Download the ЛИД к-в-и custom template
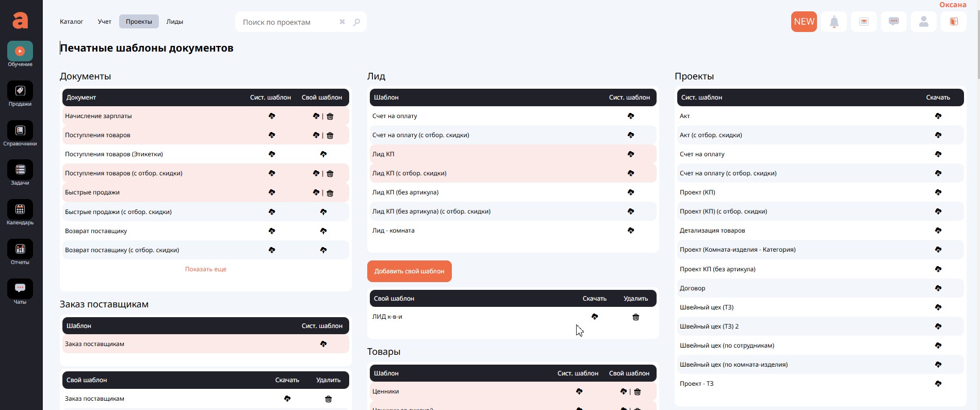The width and height of the screenshot is (980, 410). tap(595, 317)
